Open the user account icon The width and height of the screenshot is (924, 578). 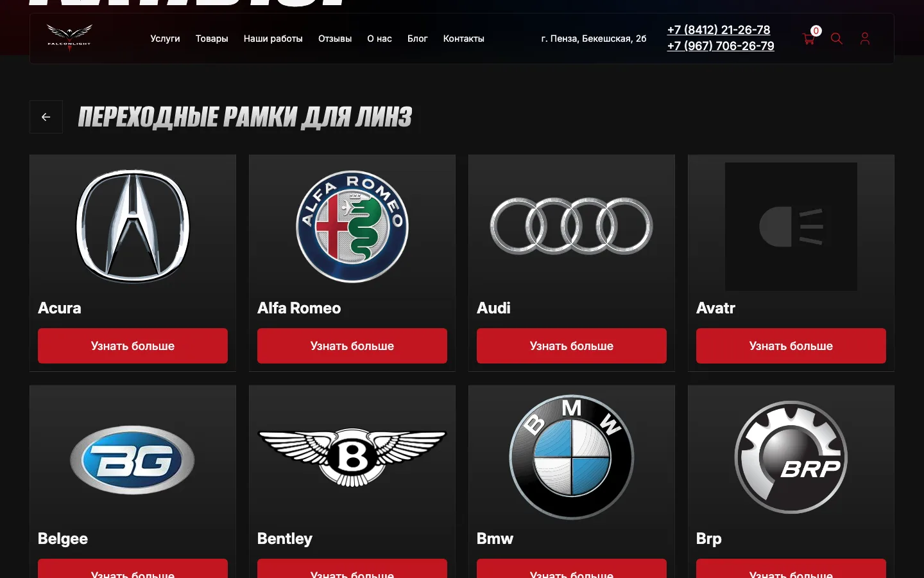point(865,39)
